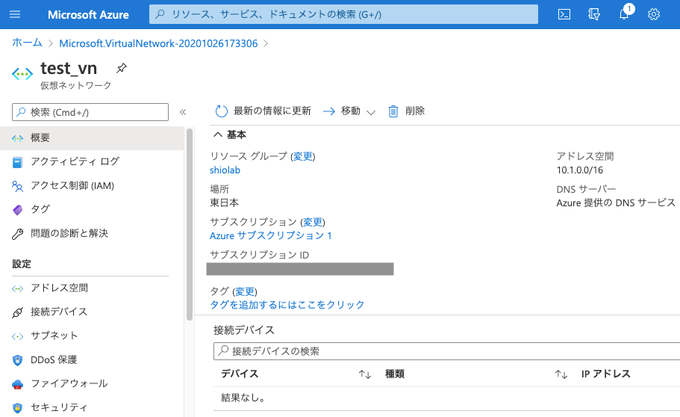
Task: Click Azure 提供の DNS サービス text
Action: [616, 203]
